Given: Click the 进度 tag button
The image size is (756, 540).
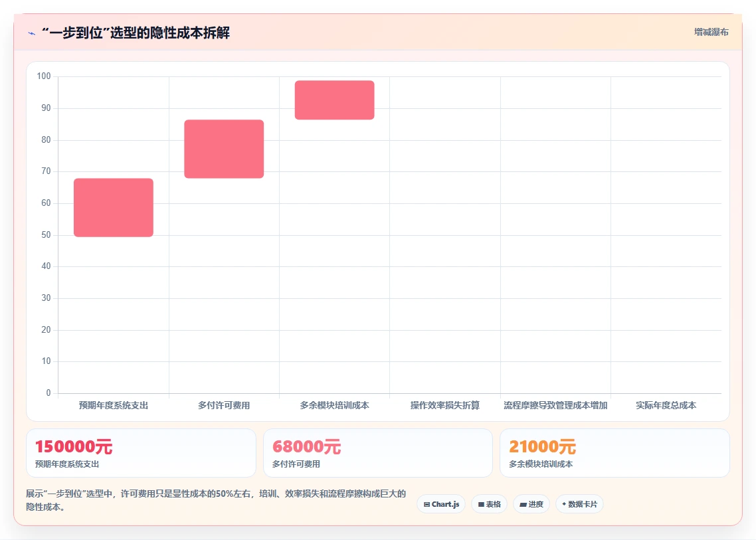Looking at the screenshot, I should (x=531, y=504).
